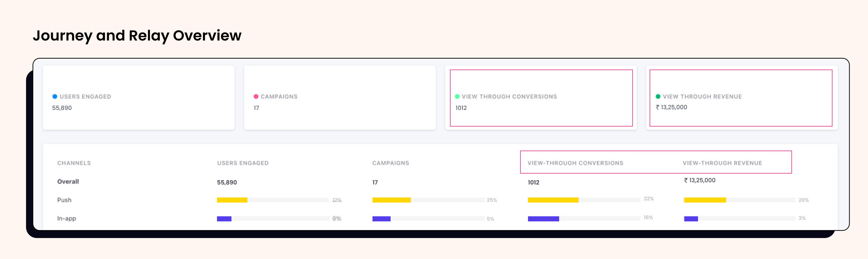This screenshot has width=868, height=259.
Task: Sort by View-Through Conversions column header
Action: click(575, 163)
